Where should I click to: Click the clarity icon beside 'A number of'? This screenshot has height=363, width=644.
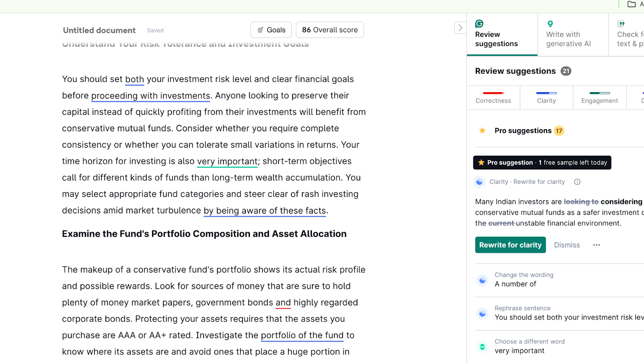(482, 280)
